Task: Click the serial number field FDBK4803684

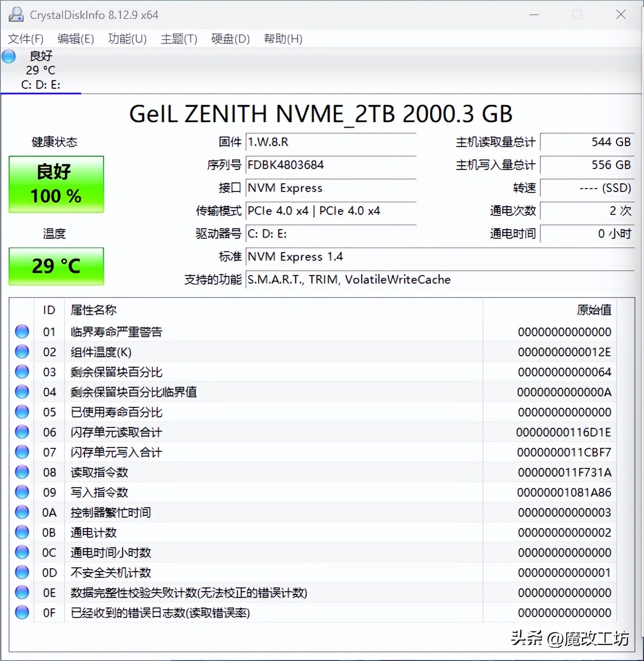Action: coord(330,165)
